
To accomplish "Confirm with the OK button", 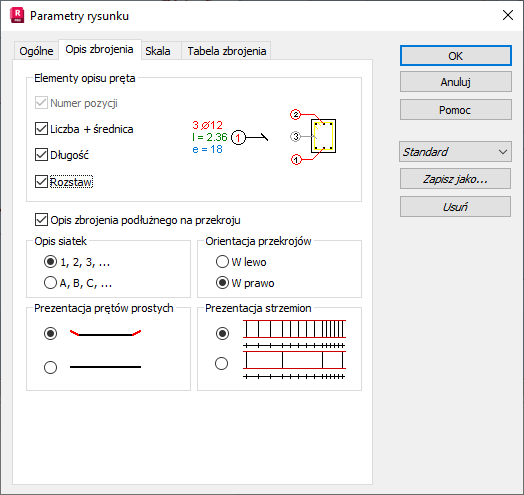I will pos(456,56).
